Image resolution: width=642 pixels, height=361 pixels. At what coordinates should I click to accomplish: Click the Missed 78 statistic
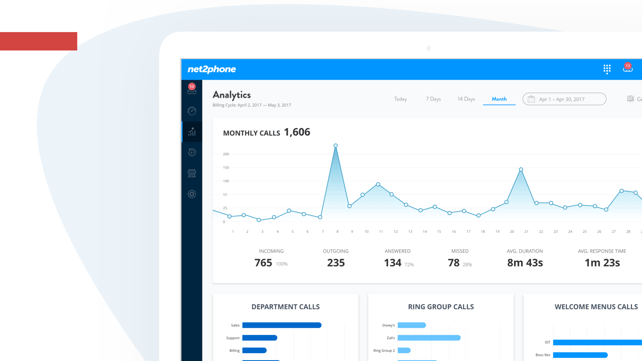coord(460,259)
